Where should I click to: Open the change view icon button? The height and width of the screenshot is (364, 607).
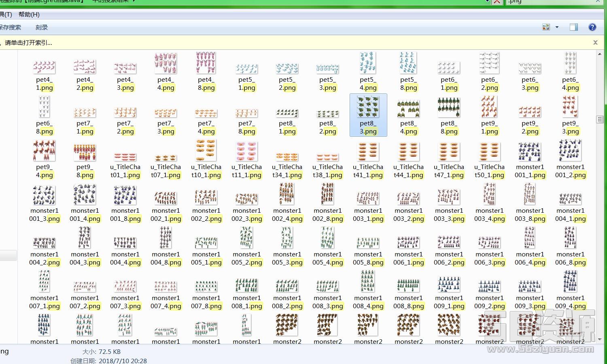[546, 27]
